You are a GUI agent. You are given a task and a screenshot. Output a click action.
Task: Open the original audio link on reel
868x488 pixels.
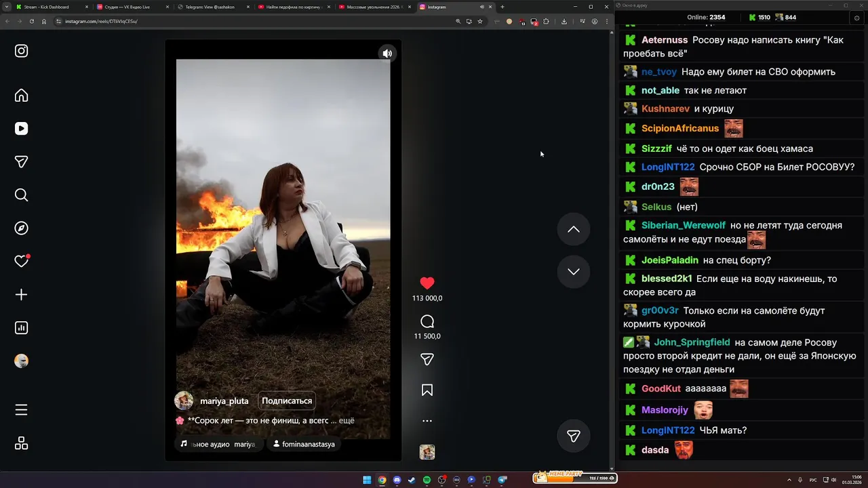(218, 444)
